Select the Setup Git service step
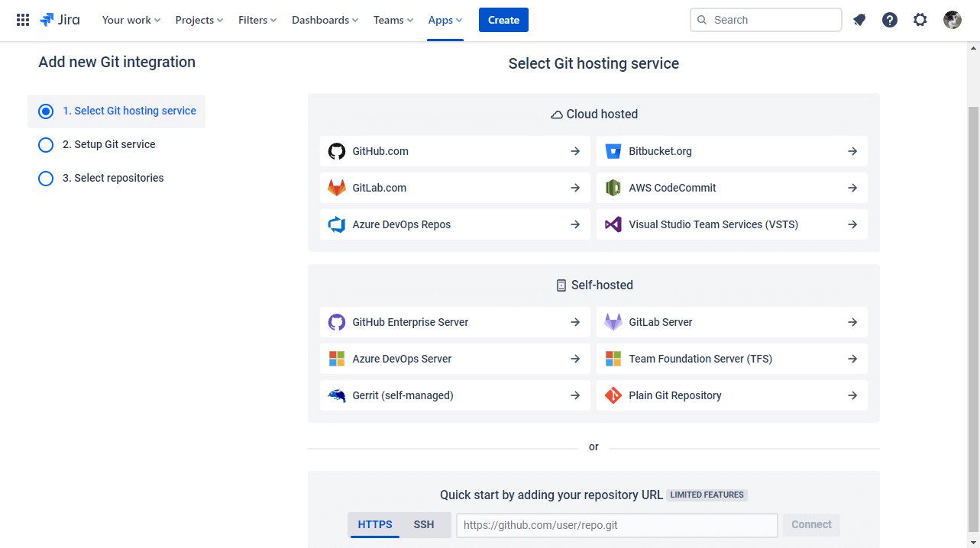The width and height of the screenshot is (980, 548). click(108, 145)
